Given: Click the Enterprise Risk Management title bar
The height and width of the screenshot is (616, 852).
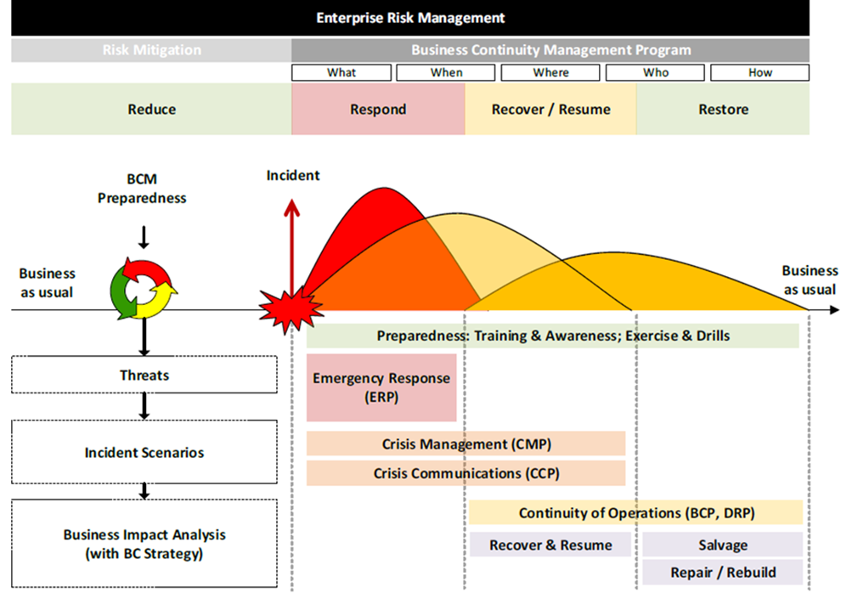Looking at the screenshot, I should coord(410,18).
